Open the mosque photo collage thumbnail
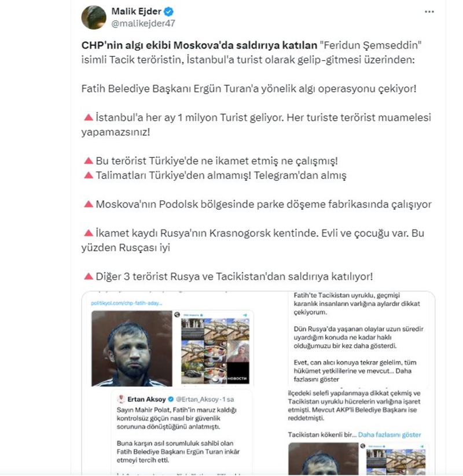The height and width of the screenshot is (476, 463). point(215,350)
